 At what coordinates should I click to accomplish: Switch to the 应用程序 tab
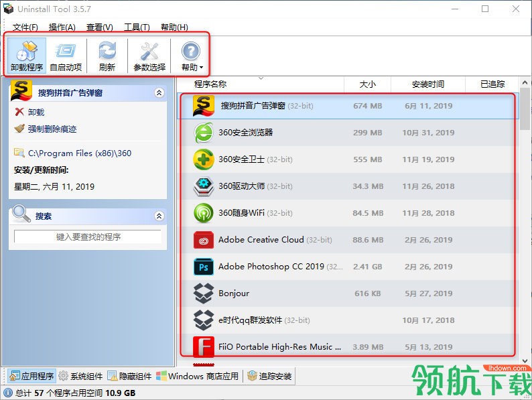32,376
